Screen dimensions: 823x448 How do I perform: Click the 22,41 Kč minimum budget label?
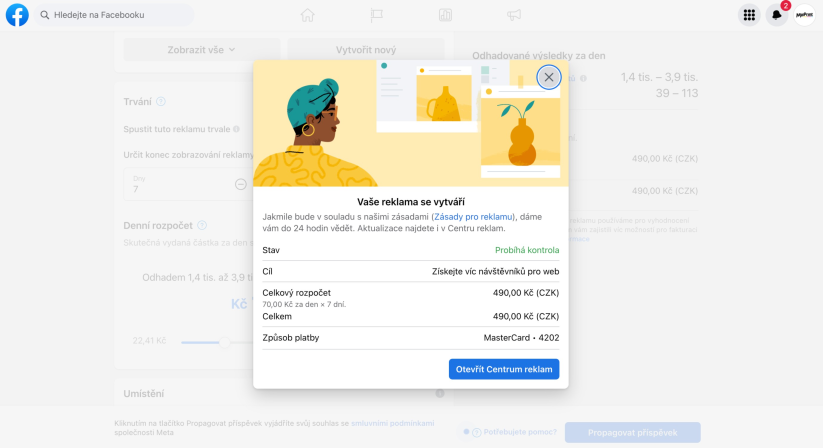point(149,340)
